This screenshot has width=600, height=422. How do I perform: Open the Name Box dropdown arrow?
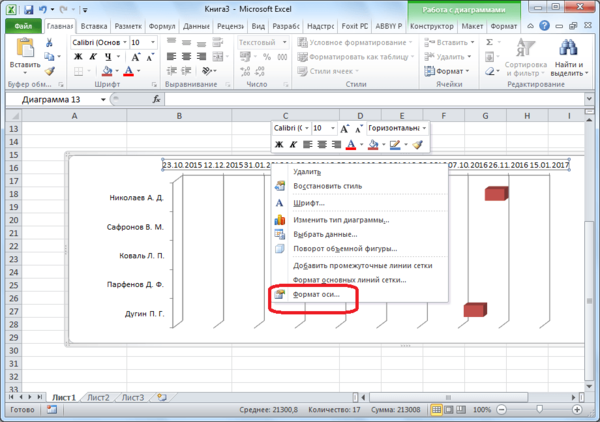[103, 99]
